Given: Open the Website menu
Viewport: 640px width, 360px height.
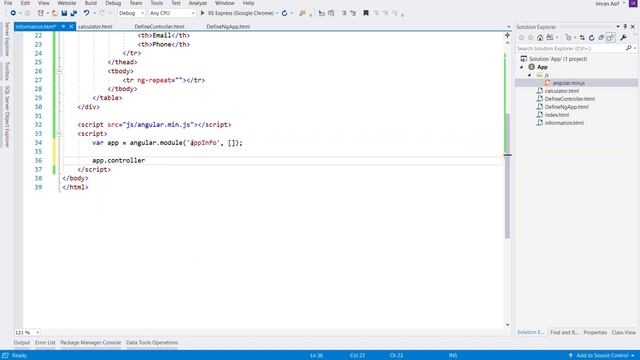Looking at the screenshot, I should tap(67, 3).
